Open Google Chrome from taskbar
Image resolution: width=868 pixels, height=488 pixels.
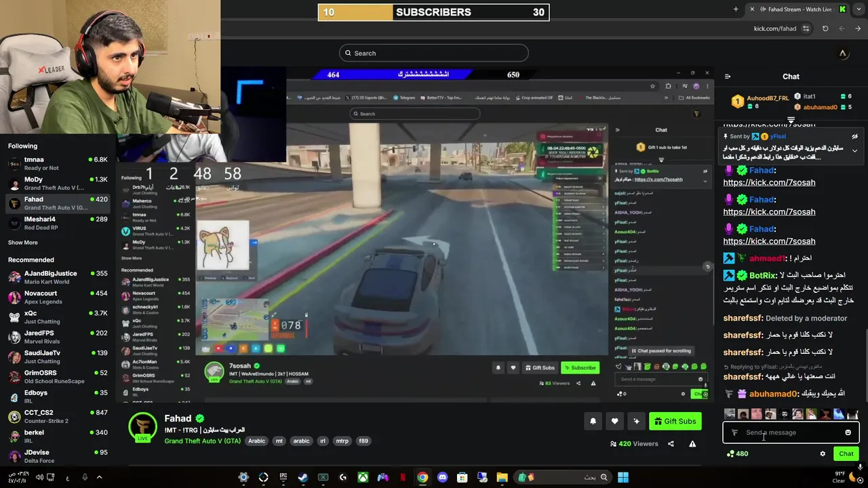coord(422,477)
